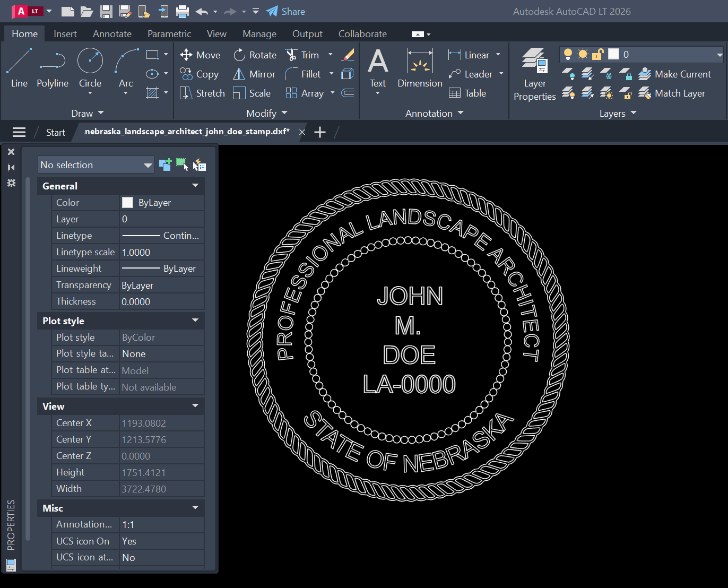Add a new drawing tab

[320, 132]
